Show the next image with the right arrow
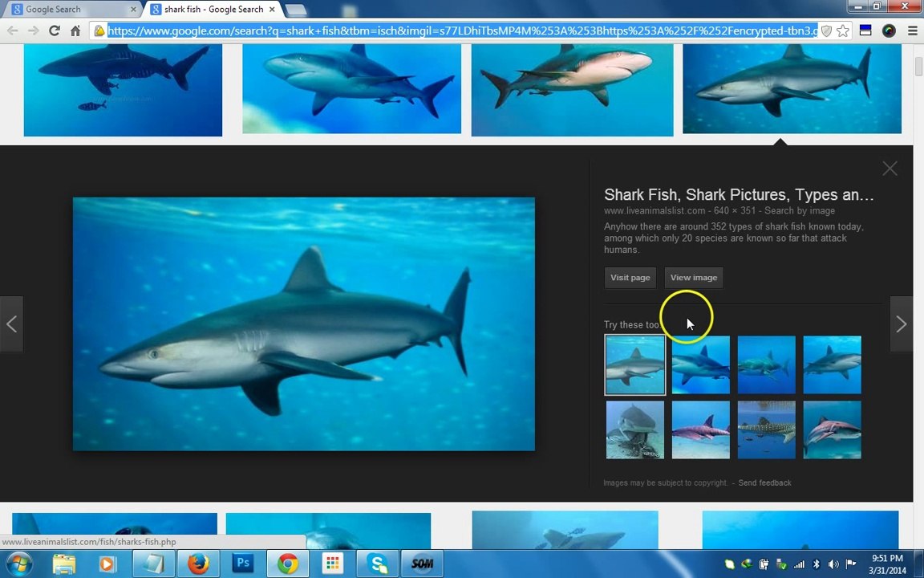Image resolution: width=924 pixels, height=578 pixels. (x=901, y=324)
